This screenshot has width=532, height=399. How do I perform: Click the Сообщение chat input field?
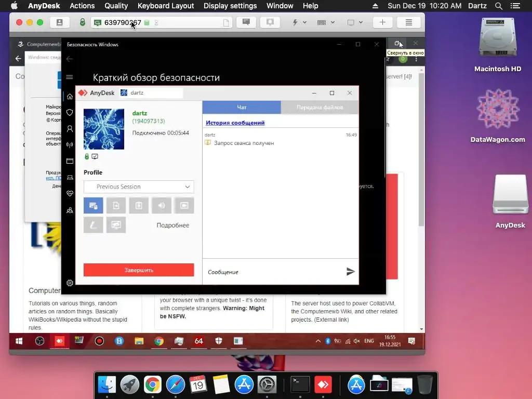pyautogui.click(x=275, y=272)
